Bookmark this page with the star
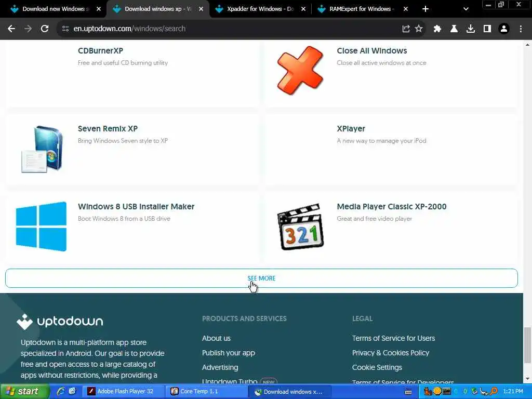The width and height of the screenshot is (532, 399). [419, 29]
